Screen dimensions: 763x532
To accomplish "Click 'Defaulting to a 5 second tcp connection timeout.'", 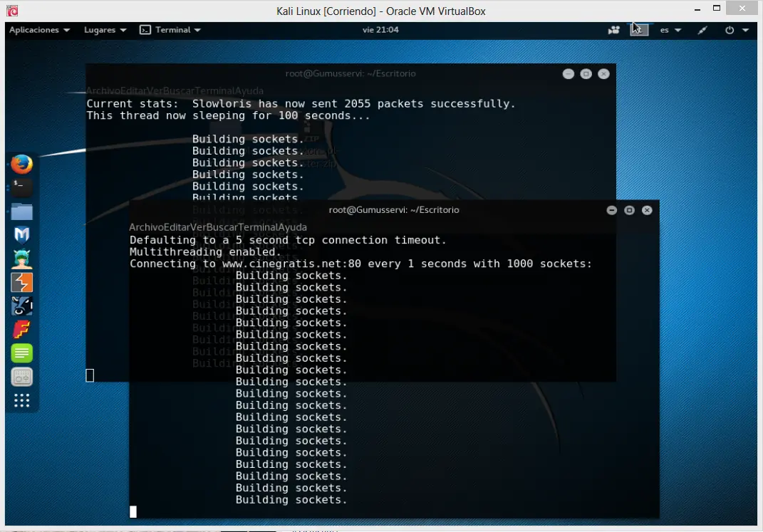I will 288,240.
